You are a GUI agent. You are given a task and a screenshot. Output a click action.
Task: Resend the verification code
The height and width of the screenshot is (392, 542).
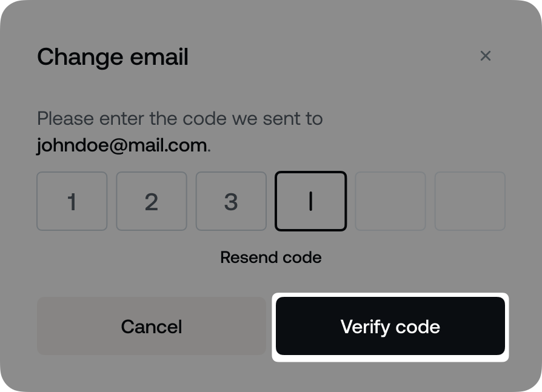[270, 257]
